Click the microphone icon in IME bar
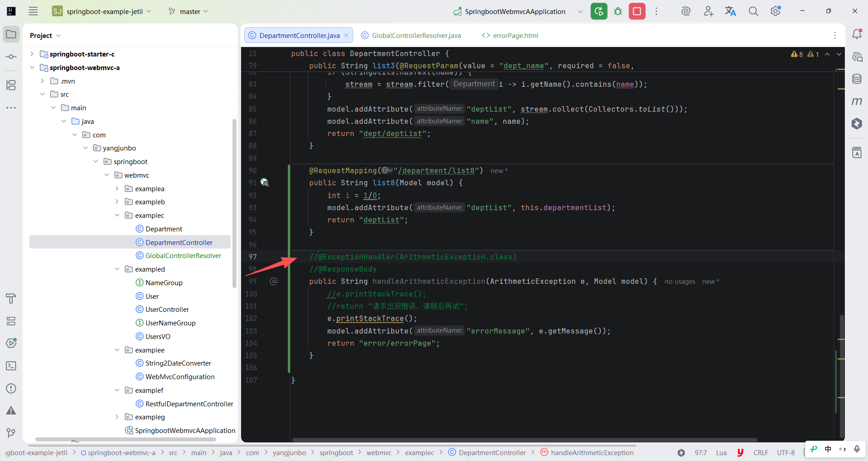Image resolution: width=868 pixels, height=461 pixels. coord(857,449)
